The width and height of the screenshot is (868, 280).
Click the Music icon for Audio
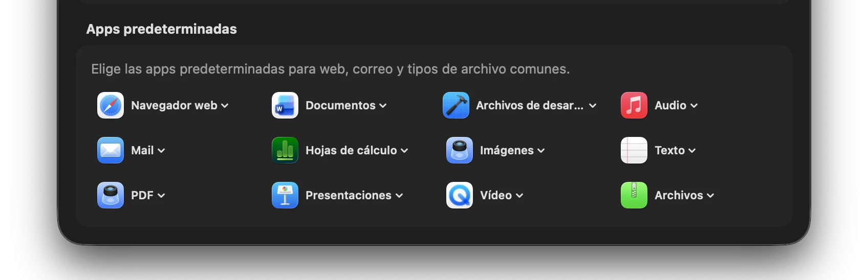click(x=634, y=105)
